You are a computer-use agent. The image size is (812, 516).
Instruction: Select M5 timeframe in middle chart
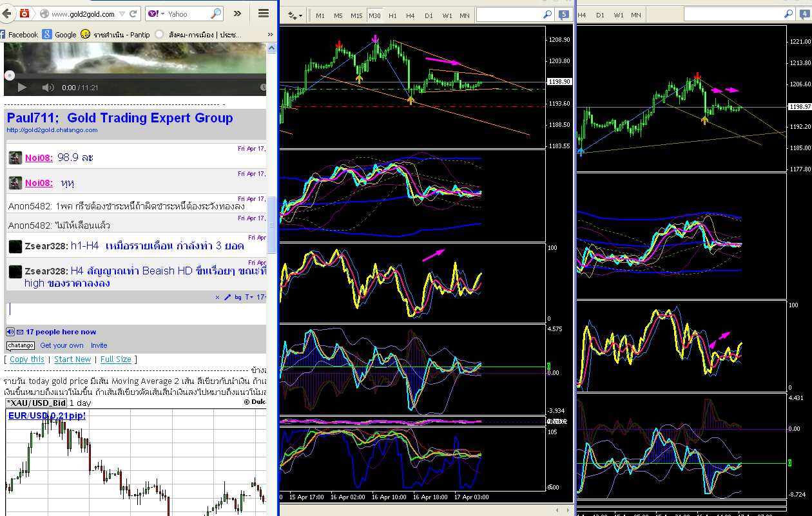coord(338,15)
